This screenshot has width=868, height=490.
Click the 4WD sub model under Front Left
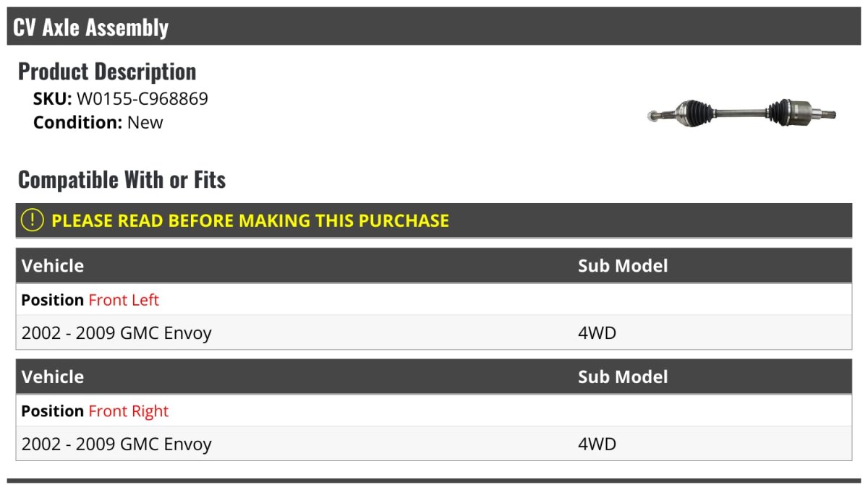[x=597, y=332]
